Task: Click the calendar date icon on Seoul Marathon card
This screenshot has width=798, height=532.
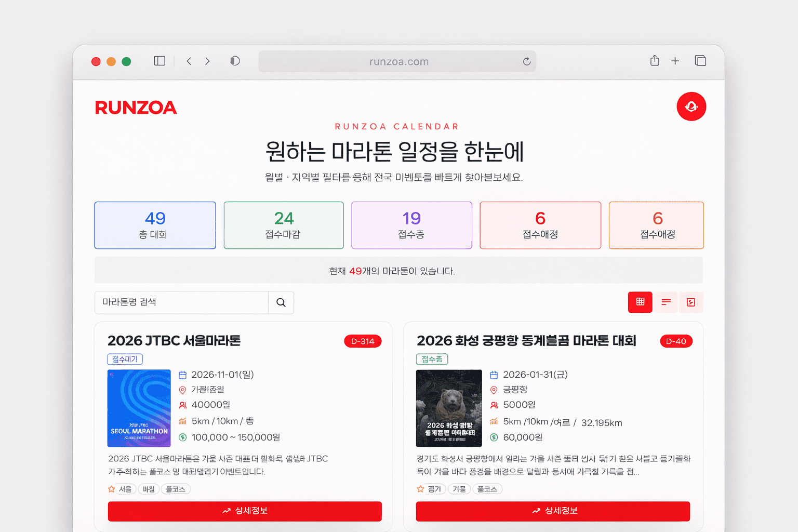Action: point(183,374)
